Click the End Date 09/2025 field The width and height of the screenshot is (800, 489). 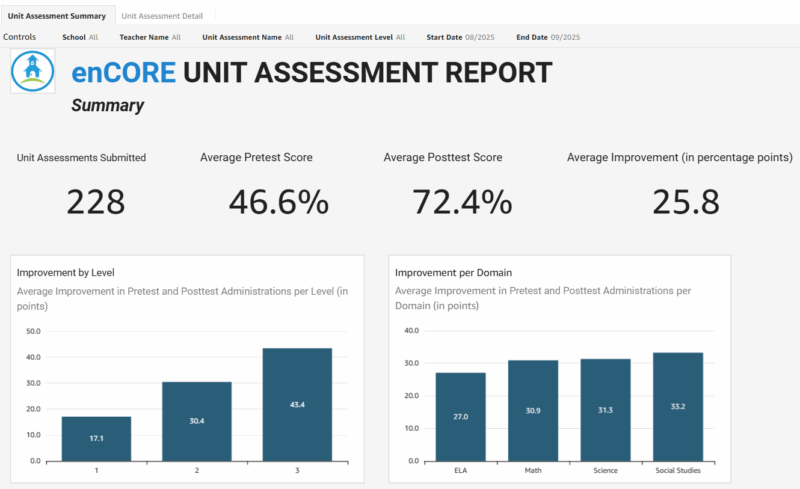(547, 37)
